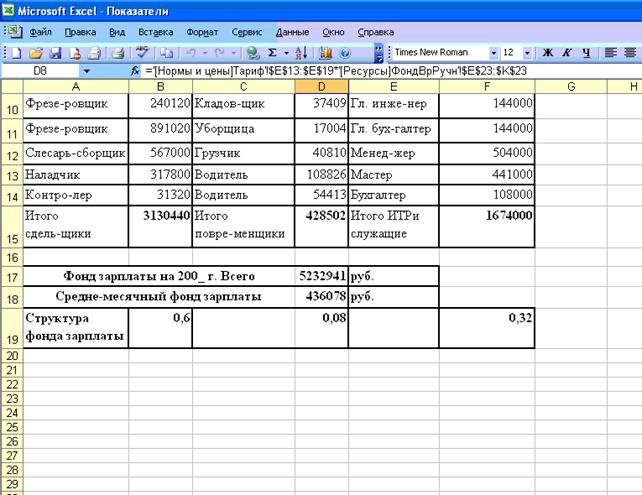Click the AutoSum sigma icon
Image resolution: width=642 pixels, height=495 pixels.
[272, 53]
